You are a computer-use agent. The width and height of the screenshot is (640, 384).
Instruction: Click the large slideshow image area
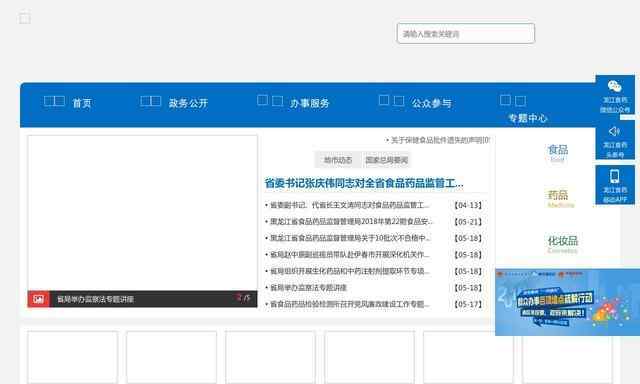(142, 213)
